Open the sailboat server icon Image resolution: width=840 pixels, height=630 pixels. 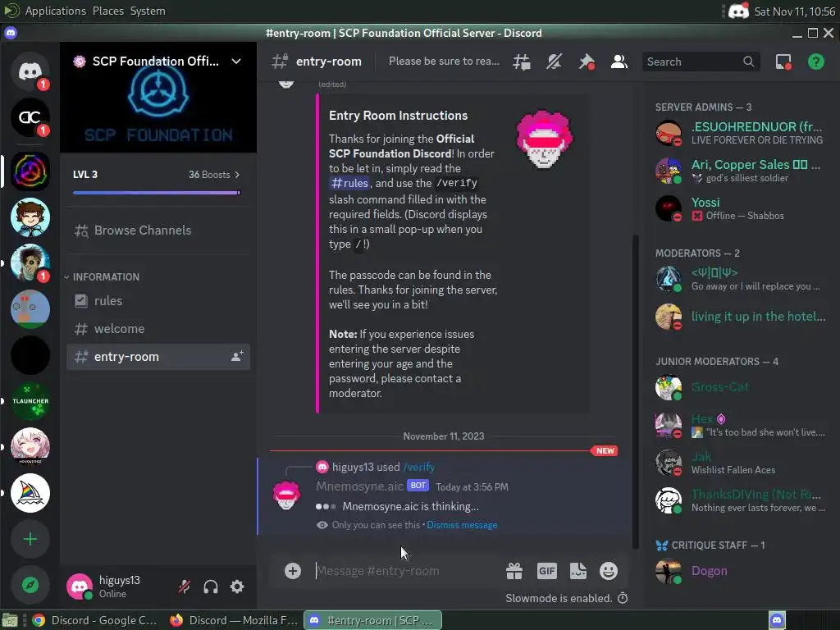30,493
